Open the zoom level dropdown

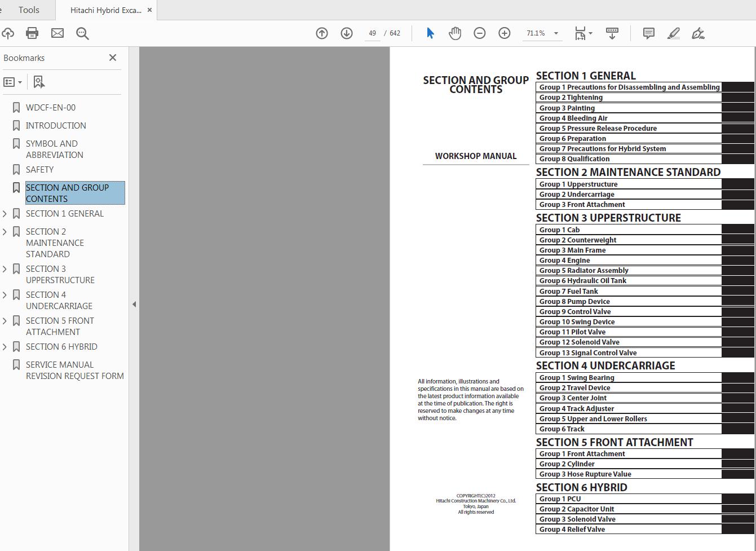coord(556,33)
